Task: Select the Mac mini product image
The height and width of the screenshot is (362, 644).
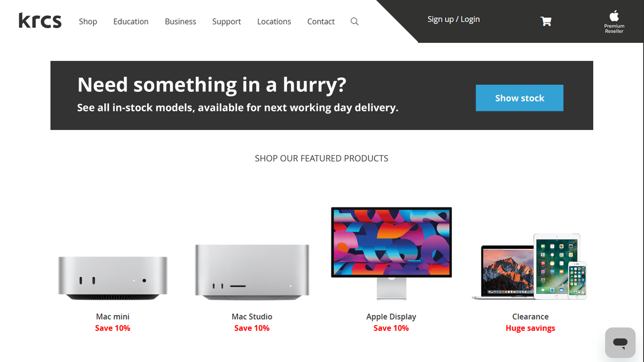Action: pyautogui.click(x=113, y=278)
